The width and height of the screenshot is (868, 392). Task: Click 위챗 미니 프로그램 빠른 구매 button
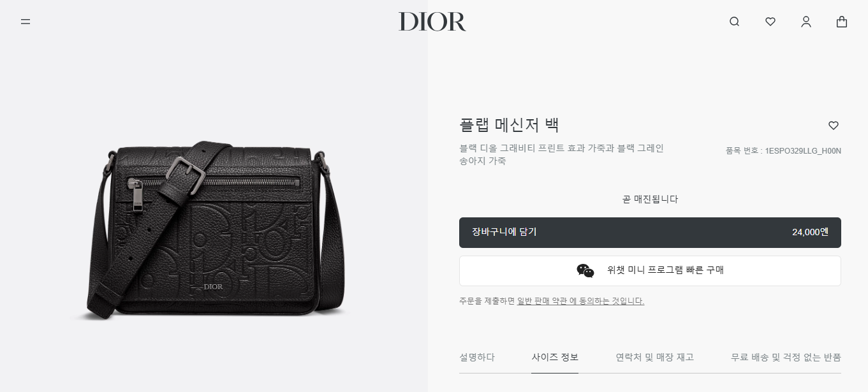[x=650, y=271]
